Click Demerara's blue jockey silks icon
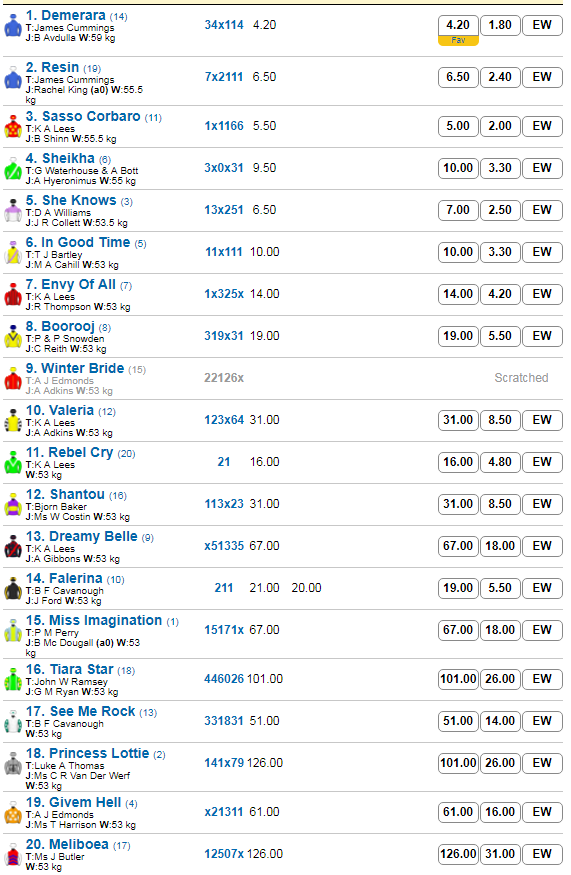This screenshot has height=875, width=571. point(13,26)
